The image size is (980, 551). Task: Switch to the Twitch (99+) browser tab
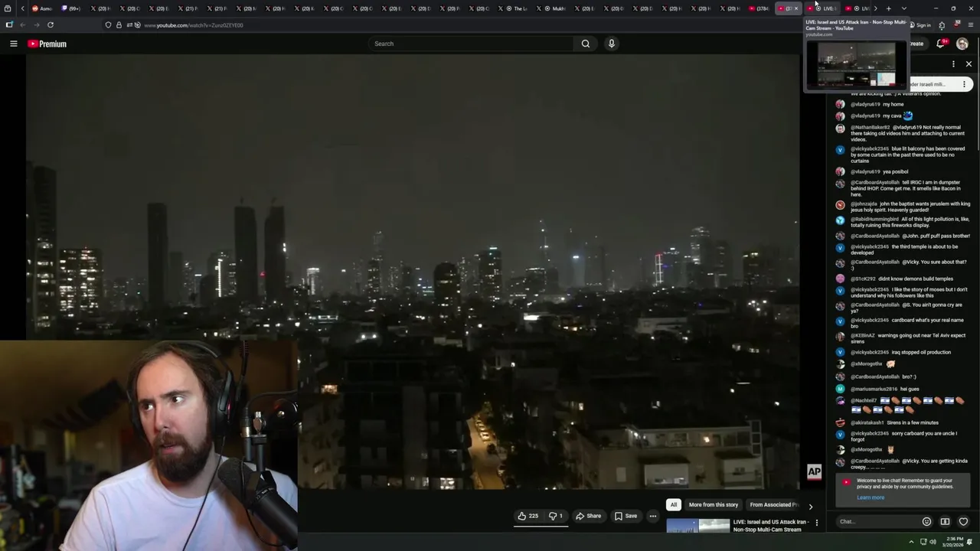[x=71, y=8]
